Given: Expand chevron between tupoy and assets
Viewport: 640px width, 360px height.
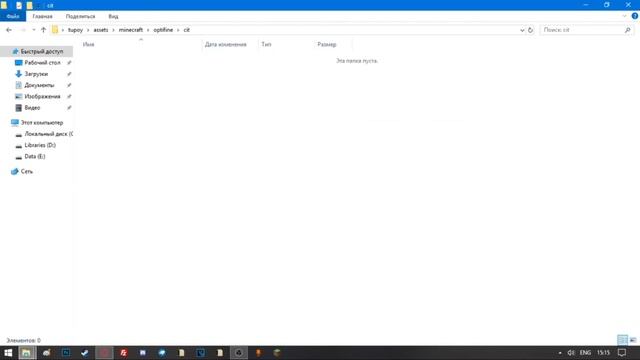Looking at the screenshot, I should click(x=88, y=30).
